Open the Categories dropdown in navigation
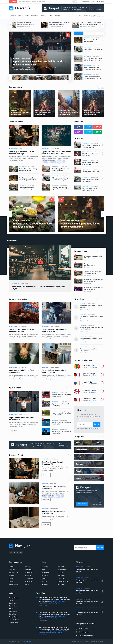The width and height of the screenshot is (113, 644). (x=35, y=16)
